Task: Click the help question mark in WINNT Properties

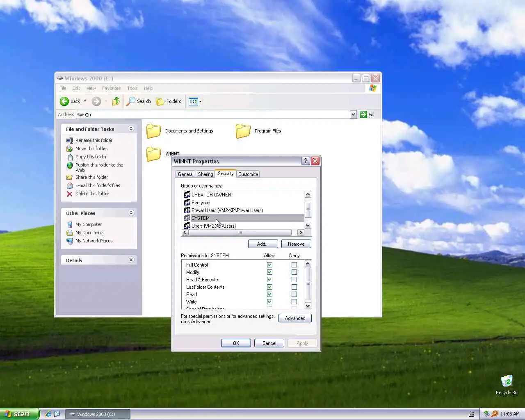Action: pyautogui.click(x=306, y=161)
